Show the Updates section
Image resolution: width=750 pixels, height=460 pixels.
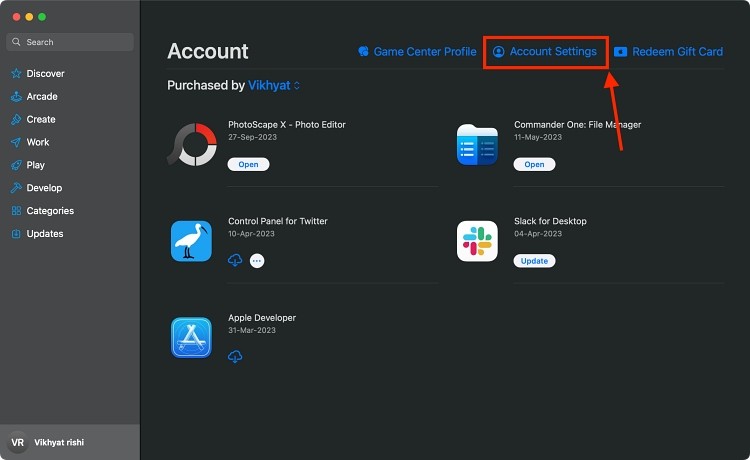tap(45, 234)
